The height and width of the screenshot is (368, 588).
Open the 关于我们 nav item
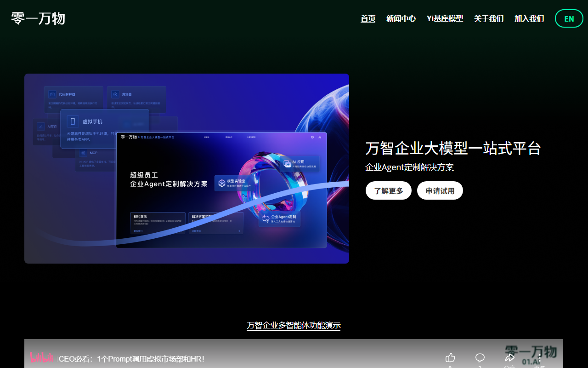(489, 19)
